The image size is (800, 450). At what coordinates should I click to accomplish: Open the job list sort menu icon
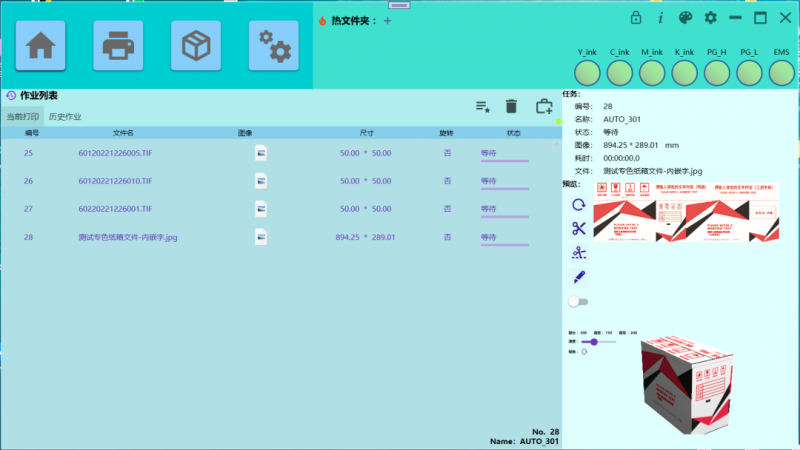pyautogui.click(x=482, y=106)
